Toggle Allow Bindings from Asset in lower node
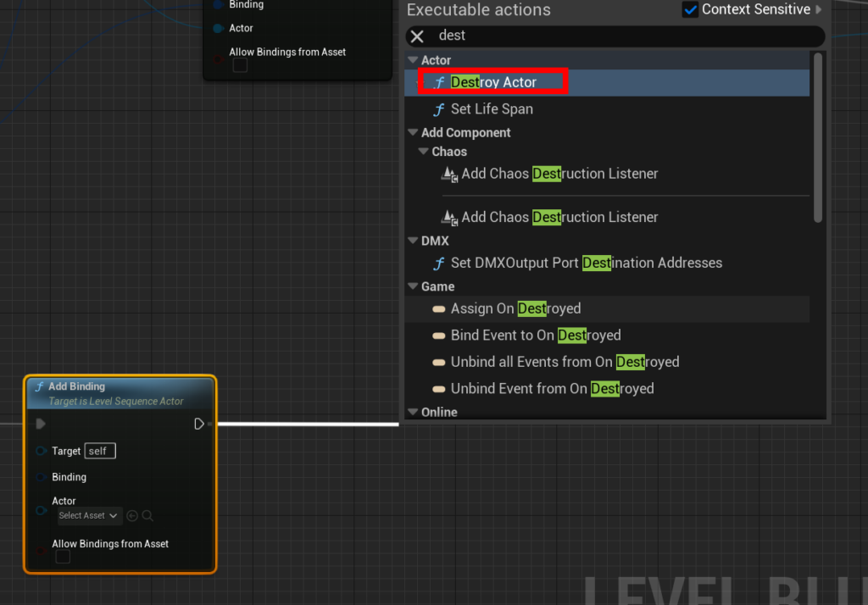This screenshot has height=605, width=868. pos(63,557)
